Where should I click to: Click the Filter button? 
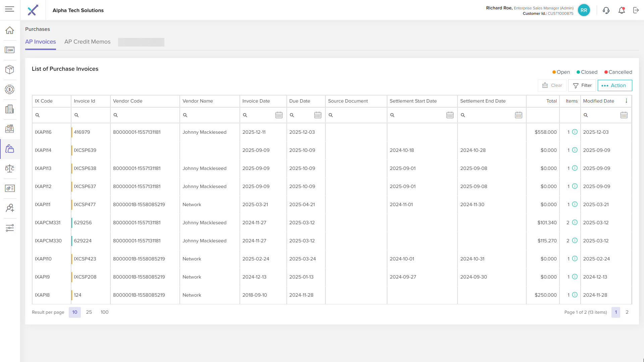pos(582,85)
